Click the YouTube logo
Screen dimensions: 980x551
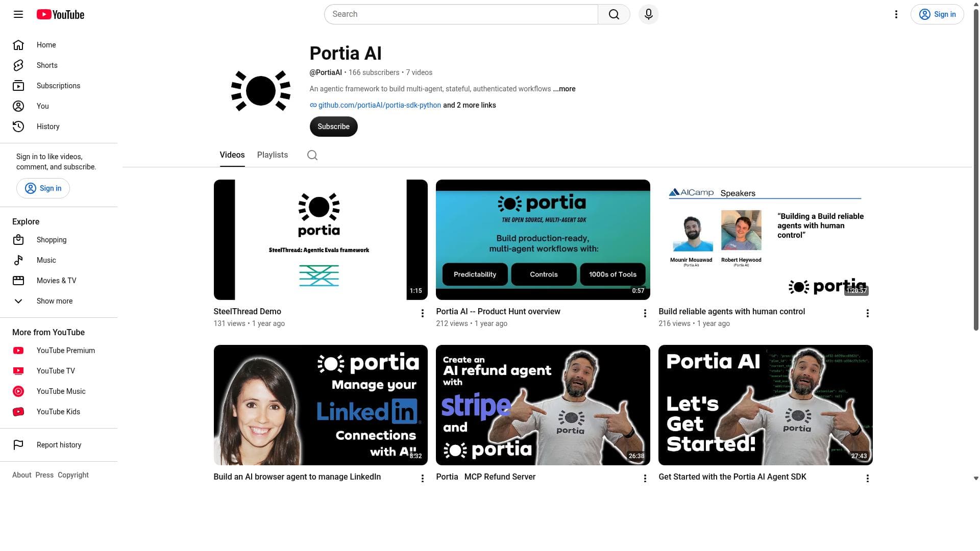(60, 14)
